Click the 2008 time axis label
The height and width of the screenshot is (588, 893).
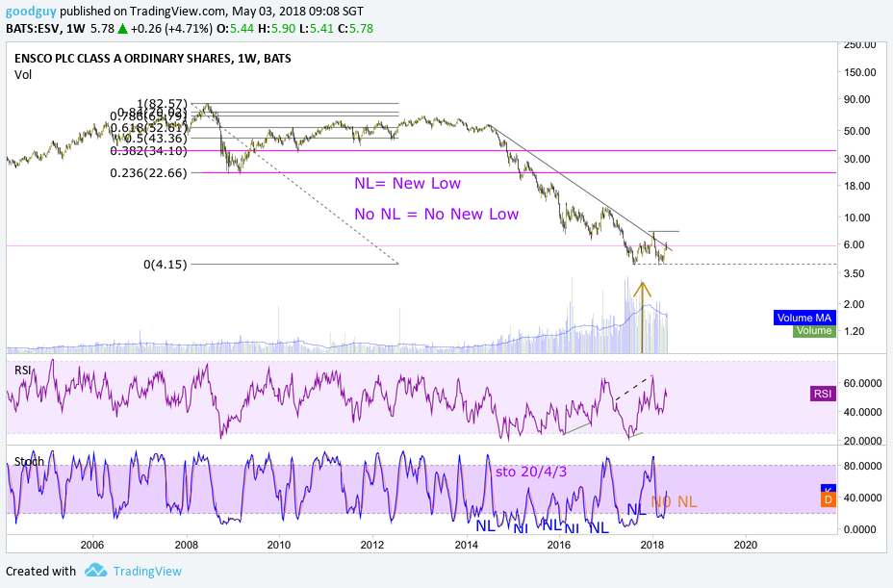click(187, 545)
